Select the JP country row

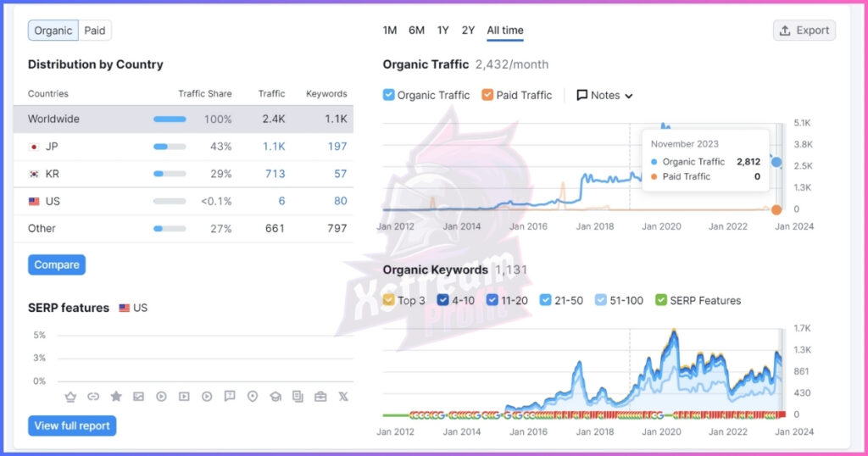[183, 146]
